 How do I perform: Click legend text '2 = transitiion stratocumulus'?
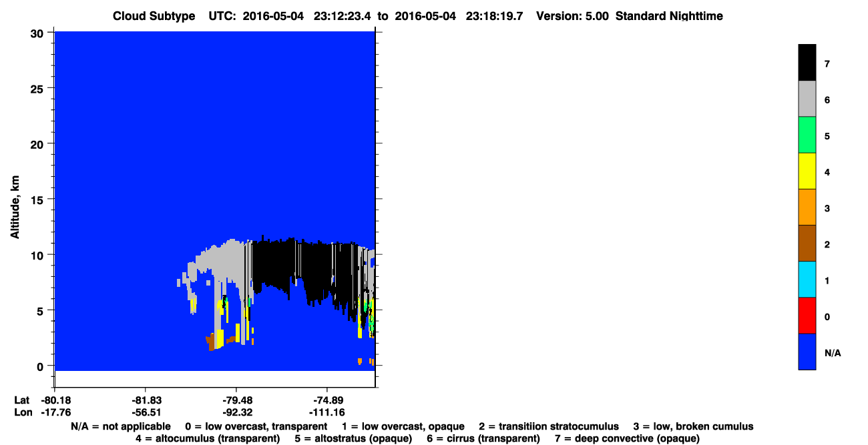click(x=549, y=426)
